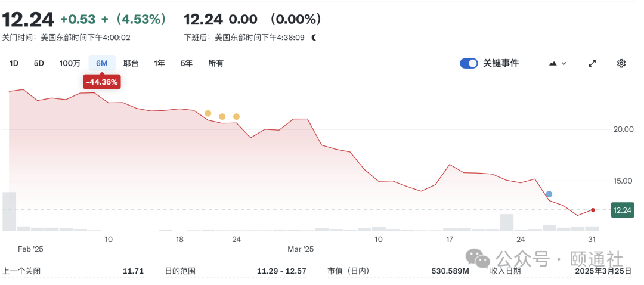Screen dimensions: 644x285
Task: Click the 耶台 range tab
Action: pyautogui.click(x=131, y=63)
